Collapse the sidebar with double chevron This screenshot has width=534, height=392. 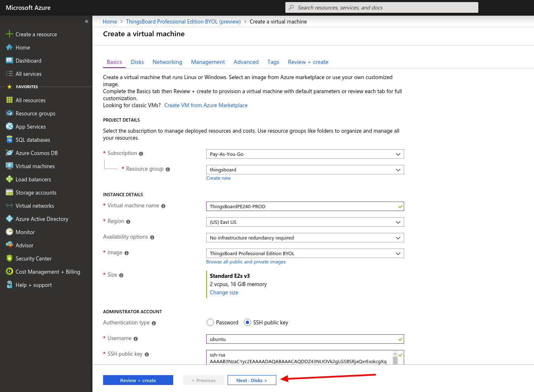click(x=87, y=21)
